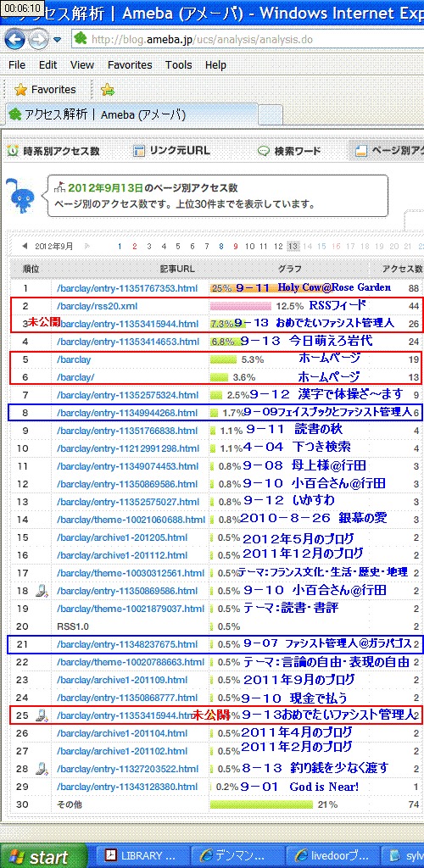Click the mobile phone icon in row 18

pyautogui.click(x=41, y=591)
